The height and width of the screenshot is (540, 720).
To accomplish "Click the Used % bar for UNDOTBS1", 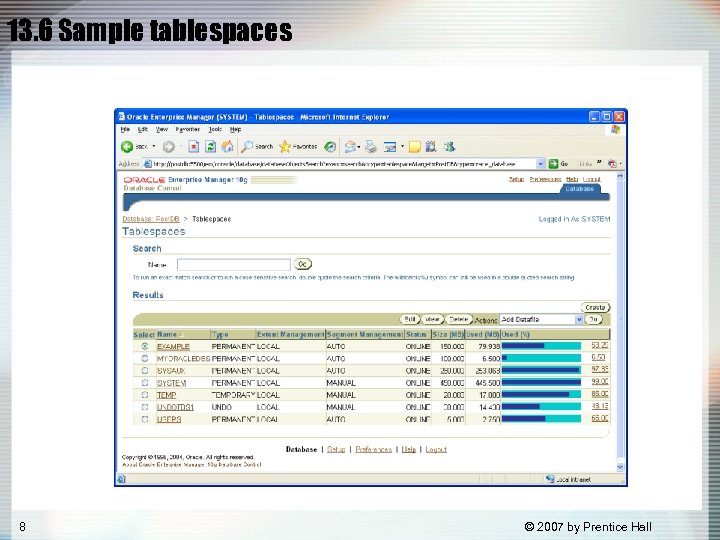I will pyautogui.click(x=541, y=406).
